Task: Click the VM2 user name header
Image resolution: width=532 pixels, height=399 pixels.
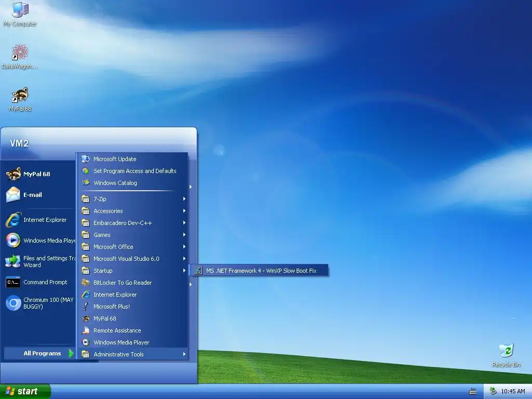Action: pyautogui.click(x=19, y=143)
